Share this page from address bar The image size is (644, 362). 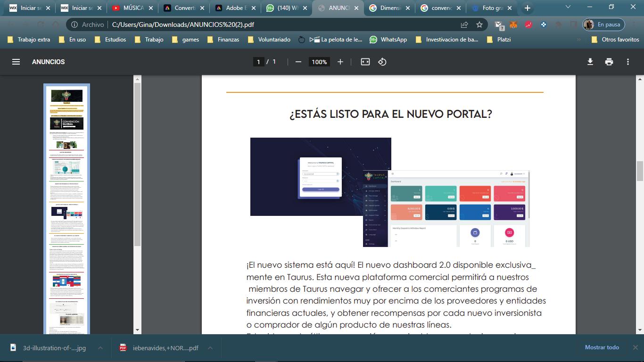[464, 25]
